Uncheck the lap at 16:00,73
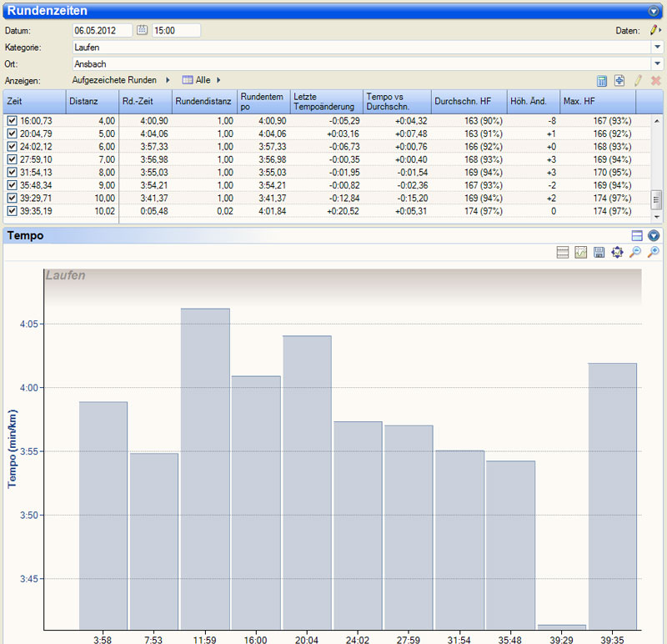This screenshot has width=667, height=644. (12, 121)
